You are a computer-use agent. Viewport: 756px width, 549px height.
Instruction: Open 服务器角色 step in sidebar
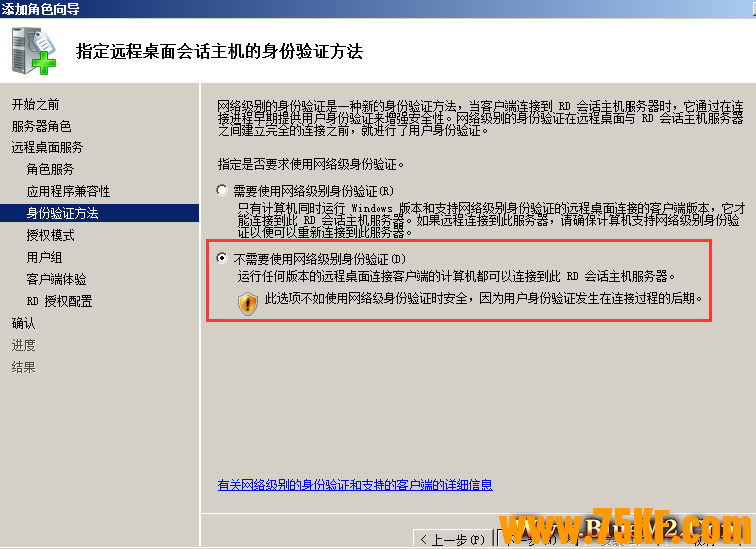[41, 126]
